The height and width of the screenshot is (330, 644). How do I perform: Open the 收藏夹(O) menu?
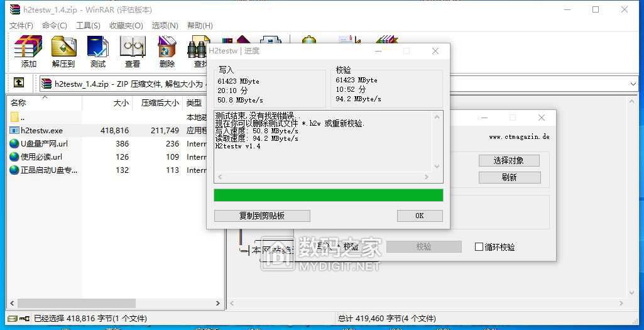coord(126,26)
